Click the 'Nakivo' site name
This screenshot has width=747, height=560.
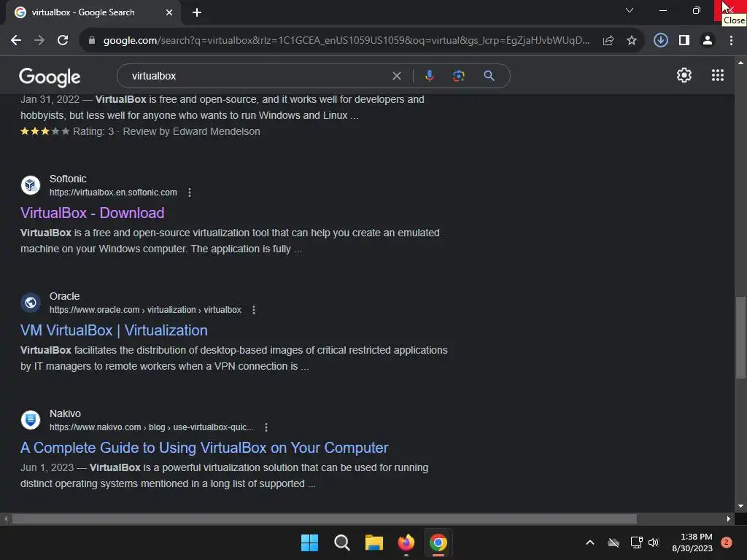[65, 413]
